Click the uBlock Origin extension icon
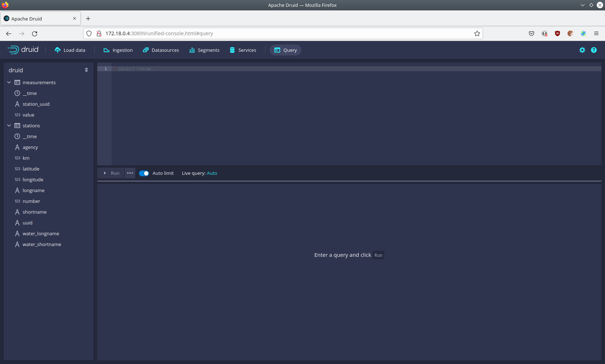 (557, 33)
